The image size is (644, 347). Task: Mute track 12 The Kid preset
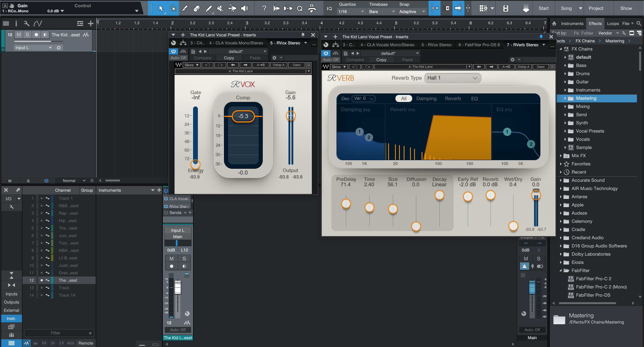[18, 34]
